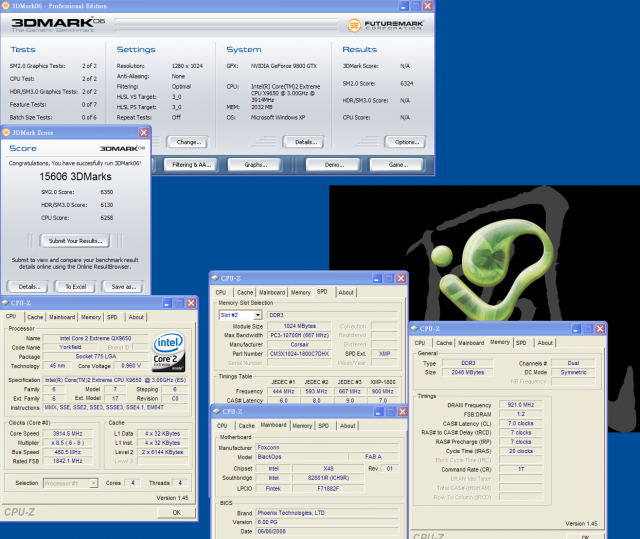Viewport: 640px width, 539px height.
Task: Close the 3DMark06 main window
Action: point(427,6)
